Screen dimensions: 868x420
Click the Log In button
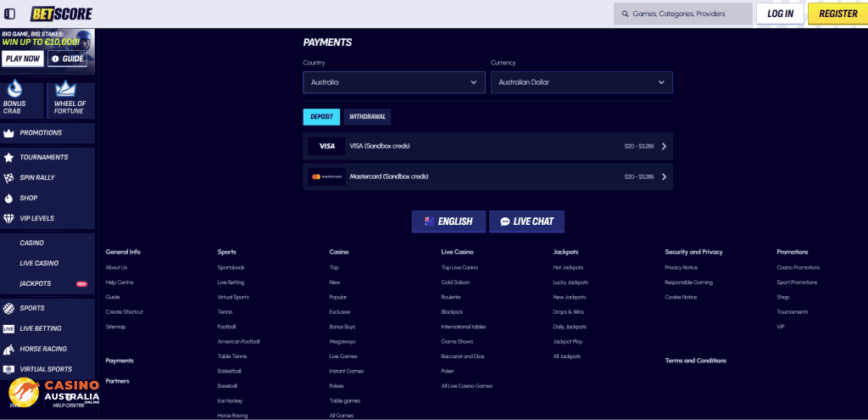(781, 14)
